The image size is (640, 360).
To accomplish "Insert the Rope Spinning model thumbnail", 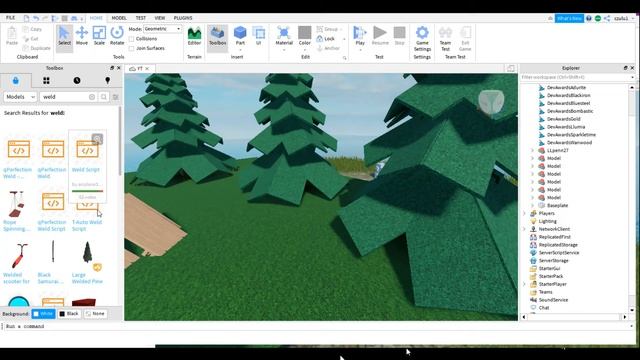I will [16, 204].
